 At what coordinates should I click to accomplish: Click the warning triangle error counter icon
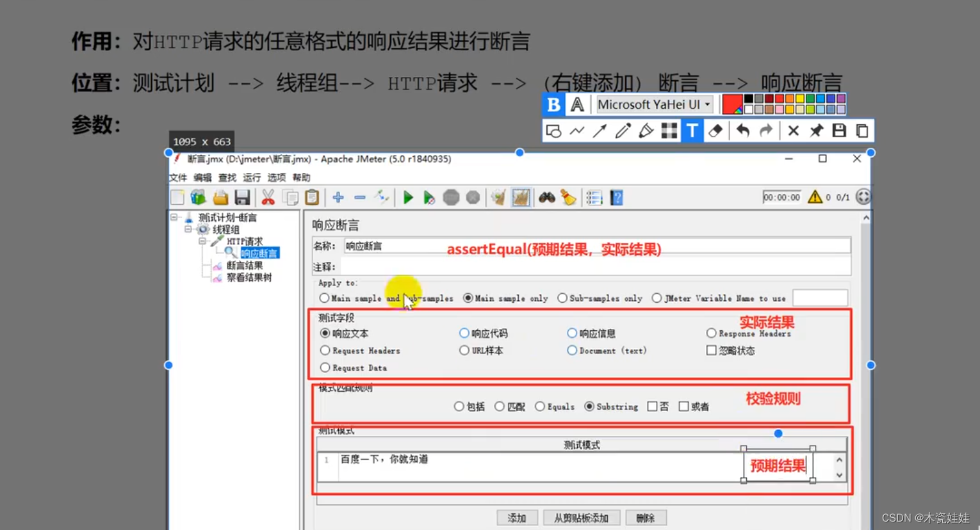pyautogui.click(x=815, y=197)
